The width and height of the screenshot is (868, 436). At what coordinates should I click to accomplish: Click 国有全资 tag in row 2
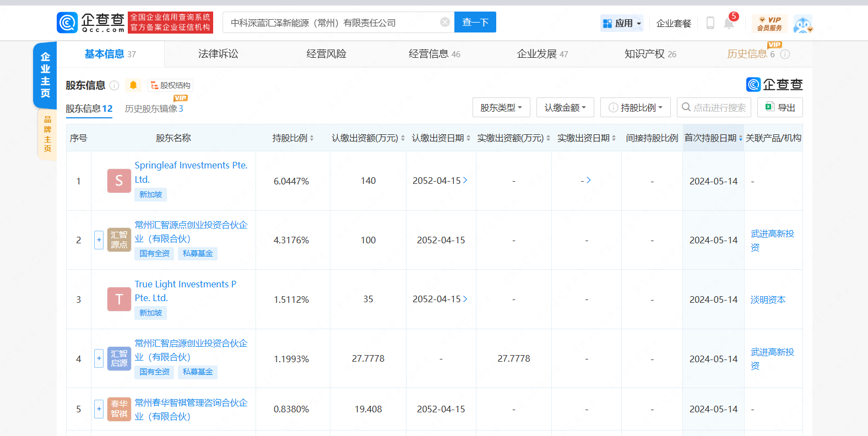coord(154,253)
